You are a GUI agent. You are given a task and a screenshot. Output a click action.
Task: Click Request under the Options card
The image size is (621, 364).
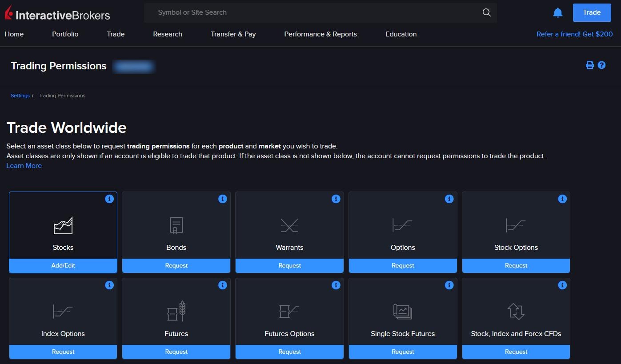click(403, 266)
